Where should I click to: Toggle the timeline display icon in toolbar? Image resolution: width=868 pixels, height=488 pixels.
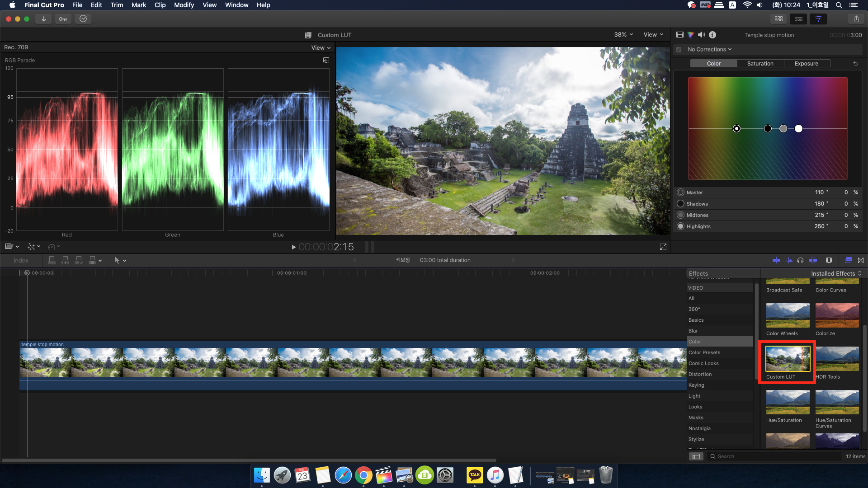[798, 19]
